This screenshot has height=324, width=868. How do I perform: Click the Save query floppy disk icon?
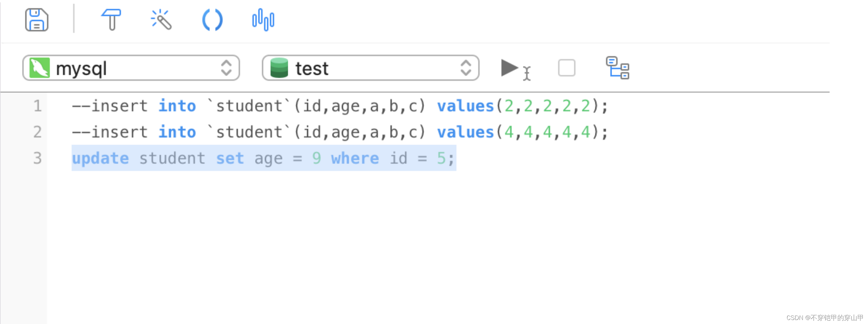pyautogui.click(x=37, y=20)
